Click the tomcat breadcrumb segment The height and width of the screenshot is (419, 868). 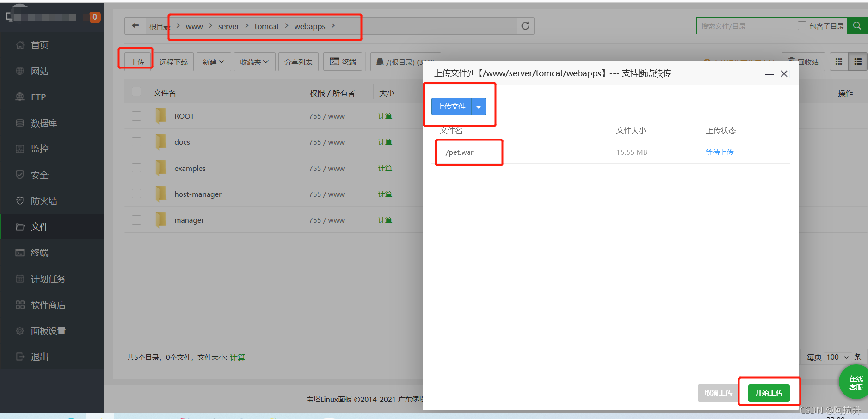pos(266,26)
